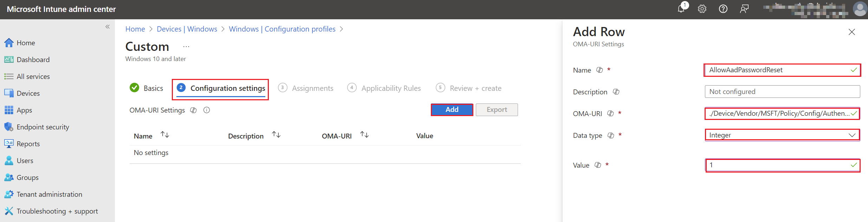Click the Troubleshooting tools icon

(x=9, y=211)
